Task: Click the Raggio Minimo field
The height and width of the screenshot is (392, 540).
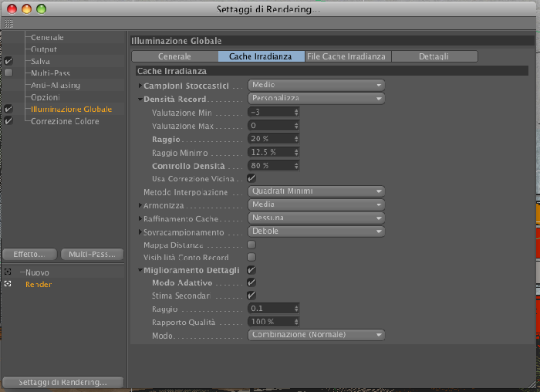Action: (x=270, y=152)
